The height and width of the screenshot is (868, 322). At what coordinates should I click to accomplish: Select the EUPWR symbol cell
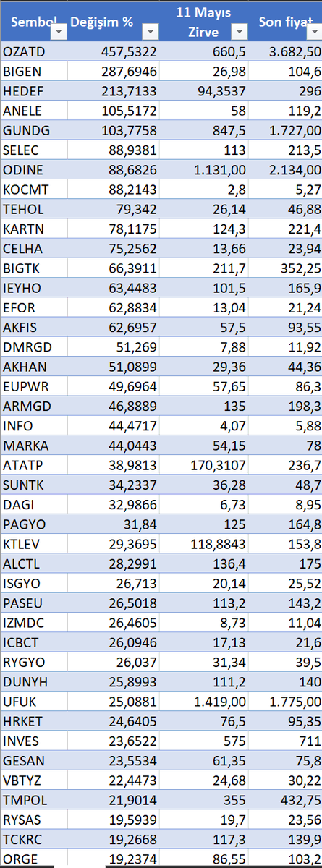(34, 387)
